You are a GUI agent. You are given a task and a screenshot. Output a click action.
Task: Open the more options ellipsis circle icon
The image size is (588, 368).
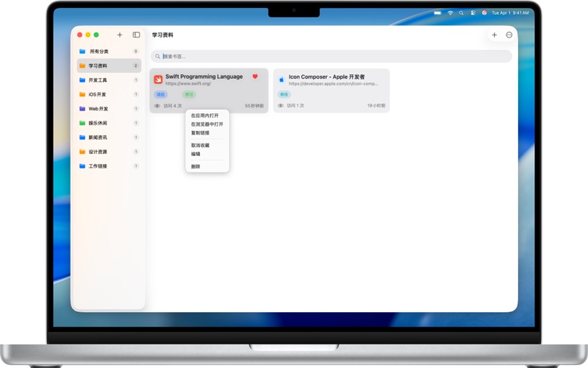[509, 35]
